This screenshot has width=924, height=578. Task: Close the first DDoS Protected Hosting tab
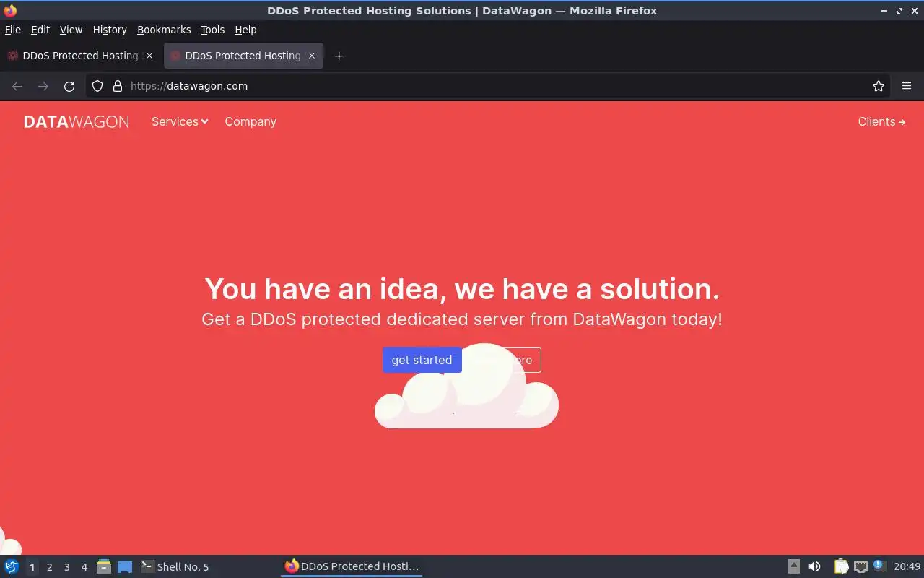(149, 56)
